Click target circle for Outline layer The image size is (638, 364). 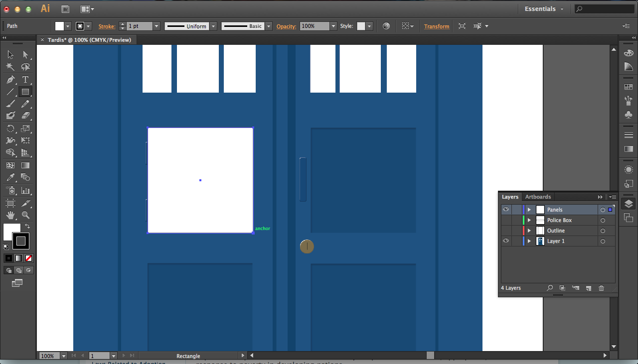tap(603, 231)
